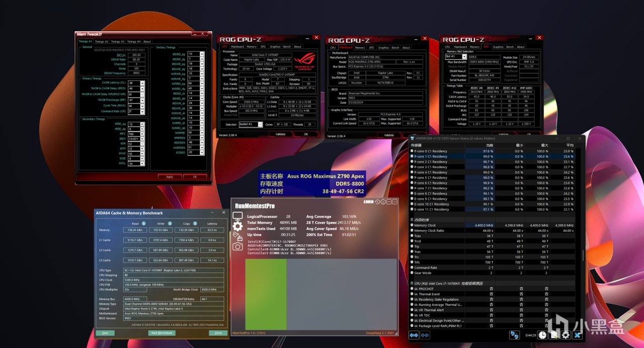Click the history clock icon in RunMemtestPro

point(377,202)
